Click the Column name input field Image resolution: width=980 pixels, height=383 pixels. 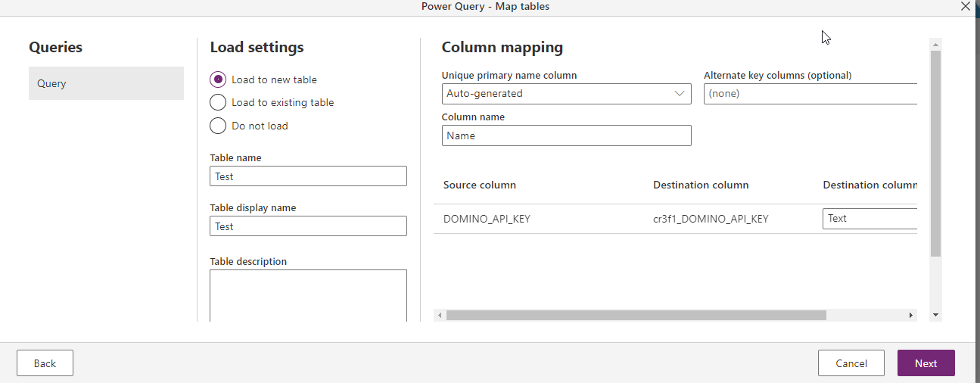point(566,135)
